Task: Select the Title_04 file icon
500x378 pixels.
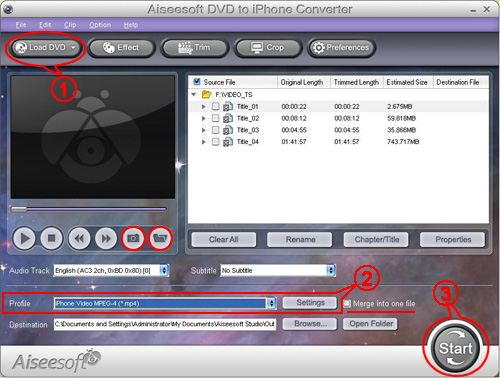Action: coord(228,142)
